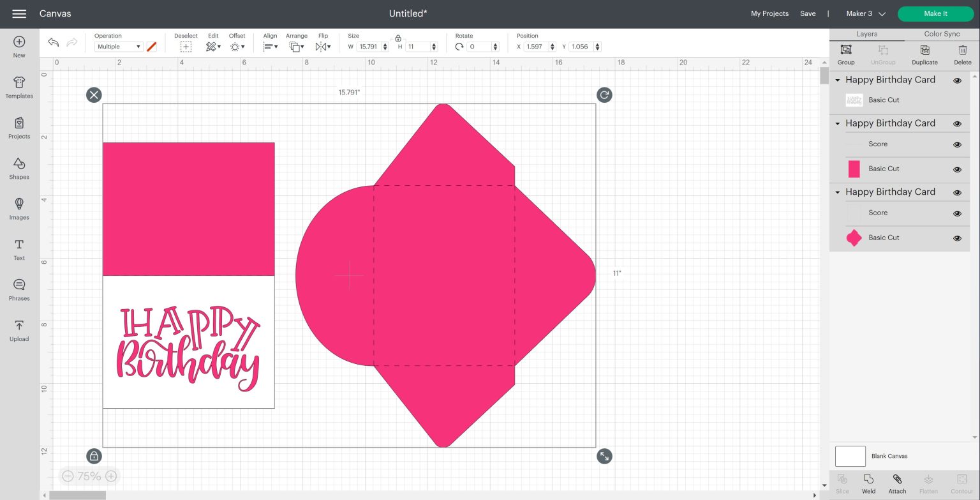The height and width of the screenshot is (500, 980).
Task: Delete selection using trash icon
Action: point(962,54)
